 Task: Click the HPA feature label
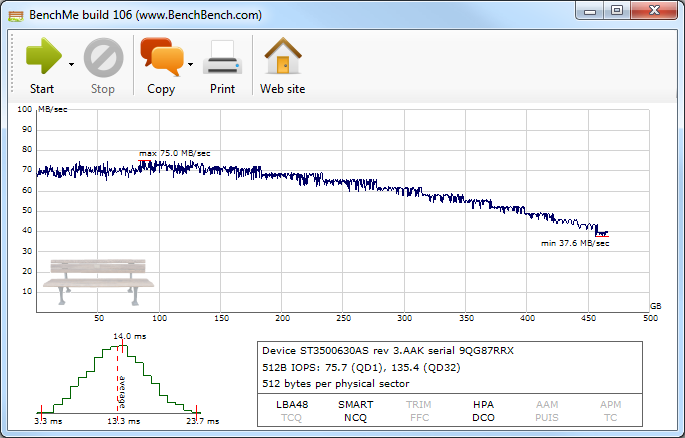click(x=483, y=405)
